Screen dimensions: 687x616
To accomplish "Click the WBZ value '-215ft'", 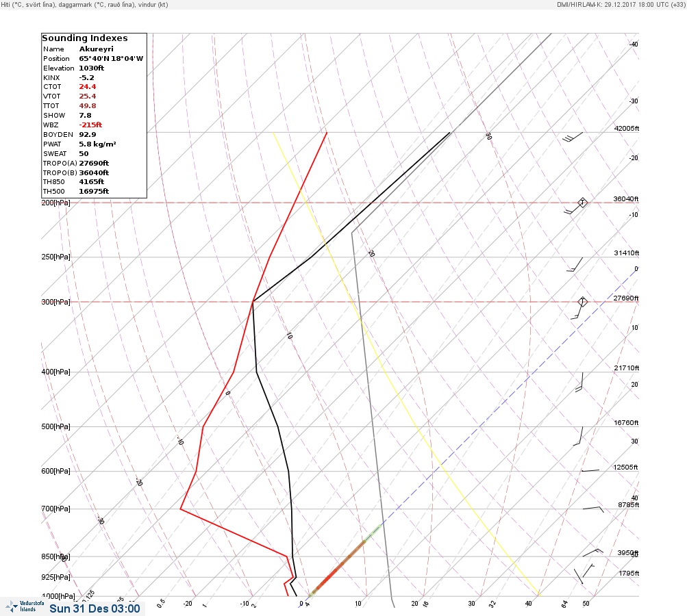I will pyautogui.click(x=90, y=125).
